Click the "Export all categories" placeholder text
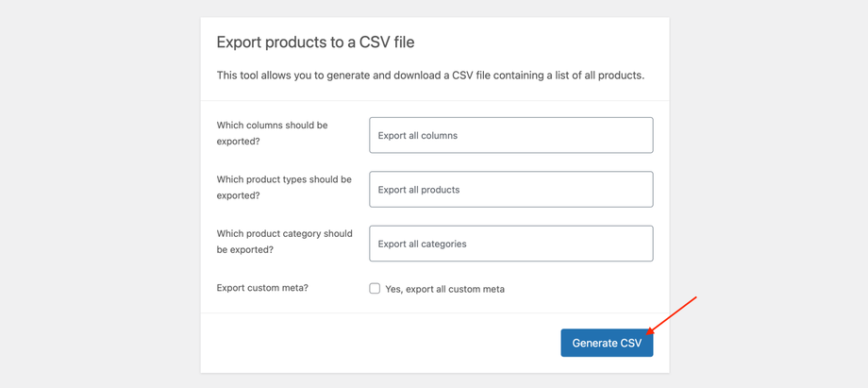This screenshot has height=388, width=868. click(x=422, y=244)
